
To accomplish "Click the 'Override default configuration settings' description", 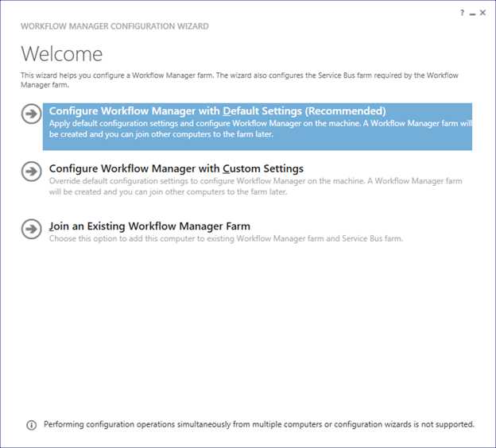I will pyautogui.click(x=256, y=186).
